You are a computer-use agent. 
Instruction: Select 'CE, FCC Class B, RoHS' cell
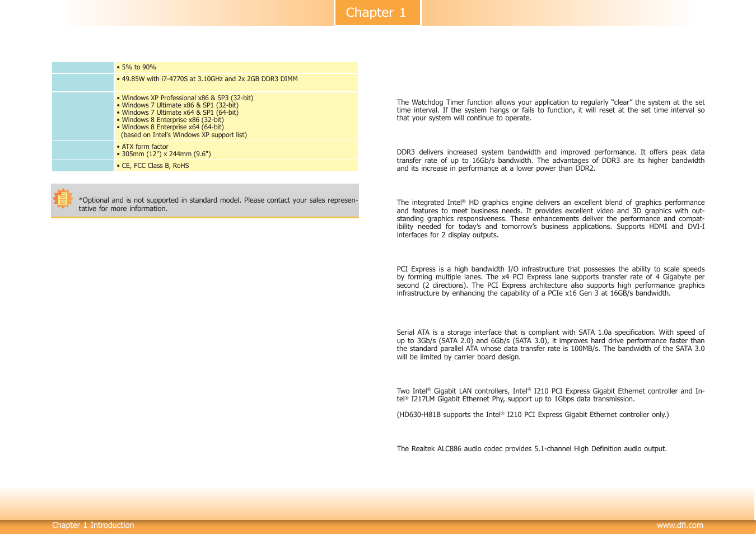[x=236, y=166]
